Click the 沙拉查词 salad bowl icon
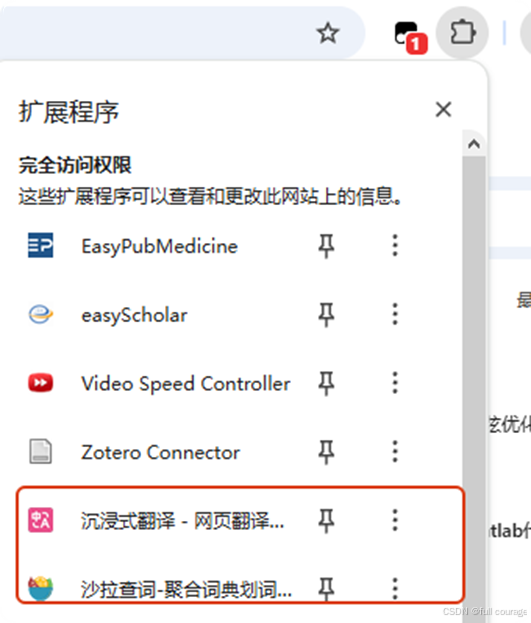 41,588
